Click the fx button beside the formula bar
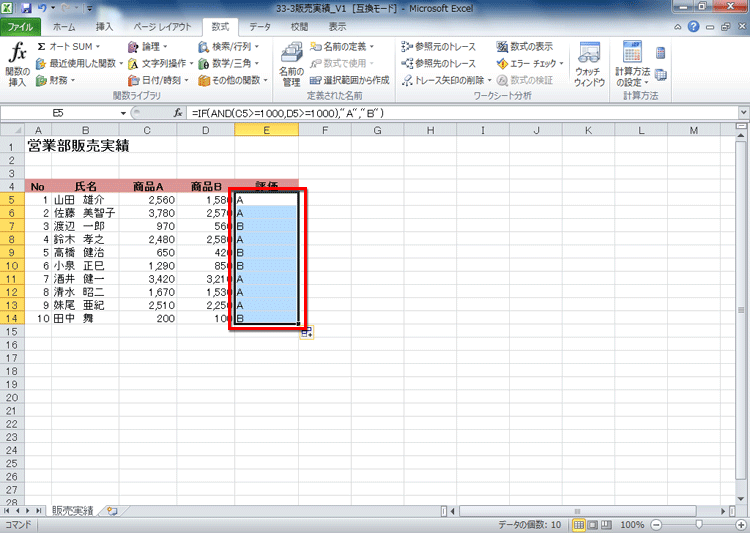 (178, 113)
